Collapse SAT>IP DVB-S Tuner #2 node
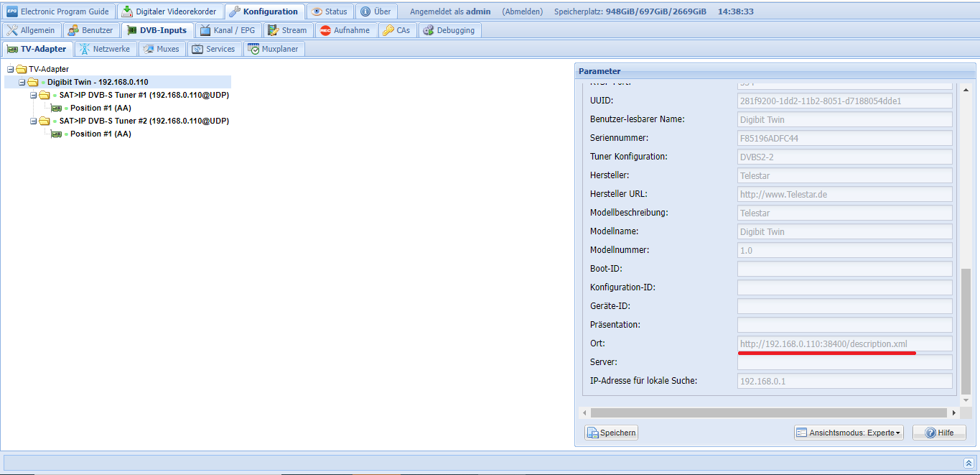The height and width of the screenshot is (475, 980). tap(34, 121)
